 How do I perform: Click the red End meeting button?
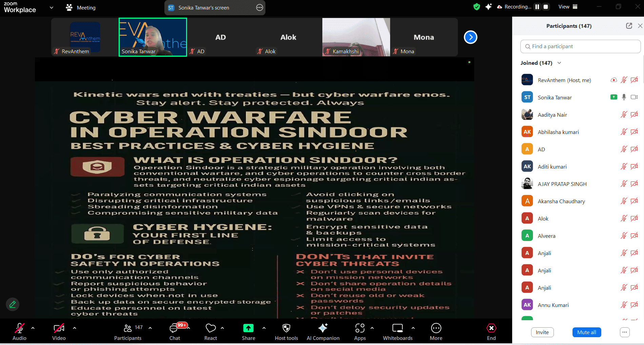click(x=491, y=331)
